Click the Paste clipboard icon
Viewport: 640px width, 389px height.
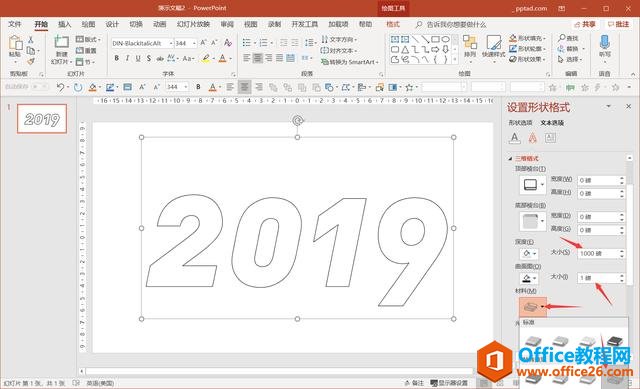[15, 47]
